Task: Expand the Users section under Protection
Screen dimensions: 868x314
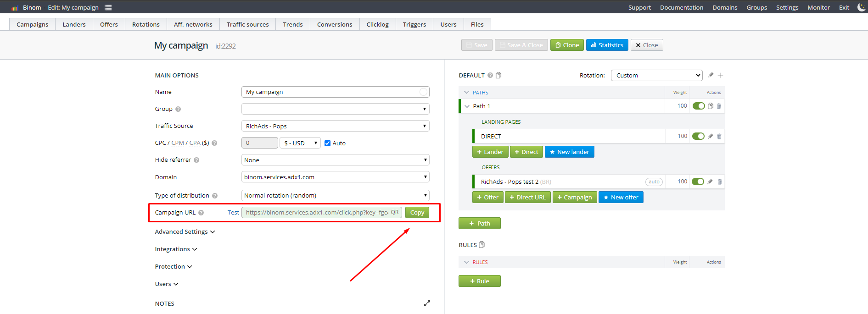Action: pos(167,284)
